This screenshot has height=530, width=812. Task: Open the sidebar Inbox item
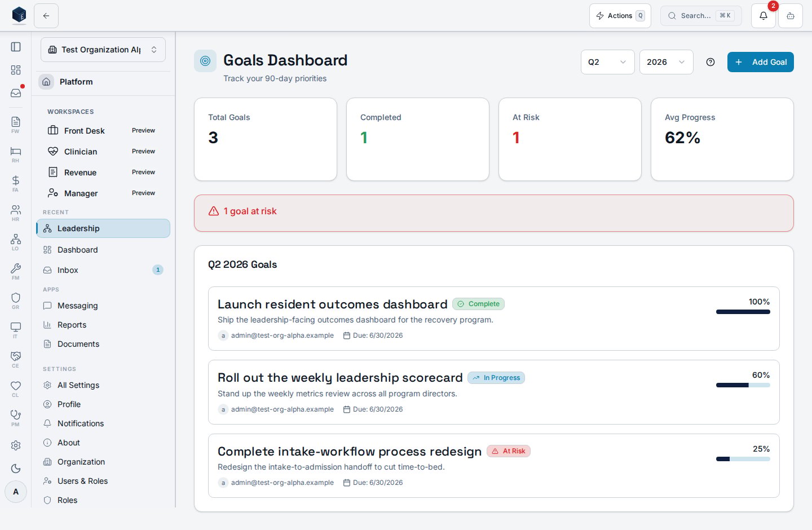pyautogui.click(x=103, y=270)
